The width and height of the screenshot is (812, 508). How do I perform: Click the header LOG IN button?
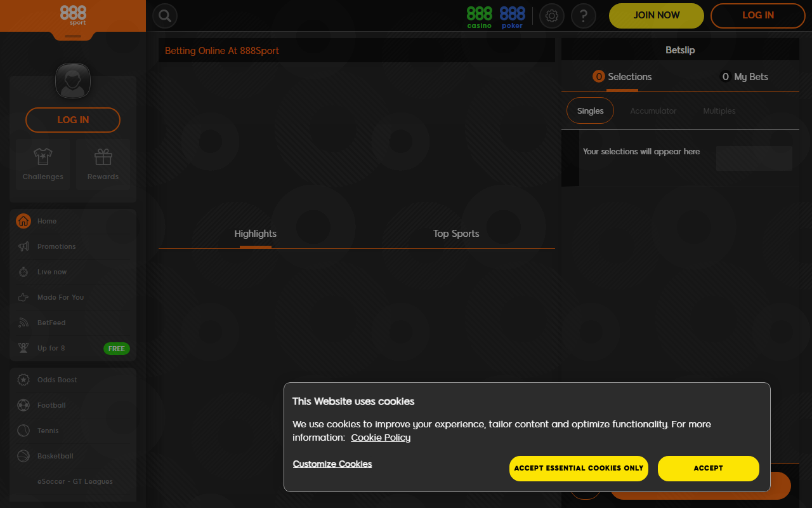758,16
